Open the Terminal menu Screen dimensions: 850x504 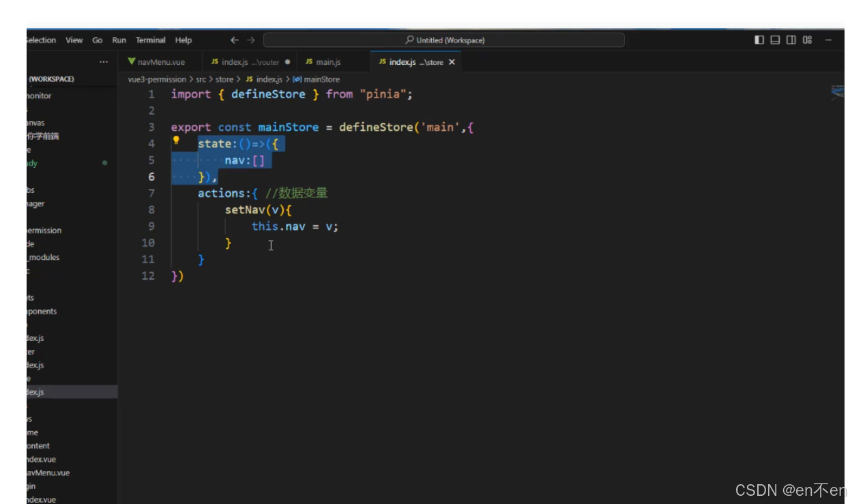pos(150,40)
